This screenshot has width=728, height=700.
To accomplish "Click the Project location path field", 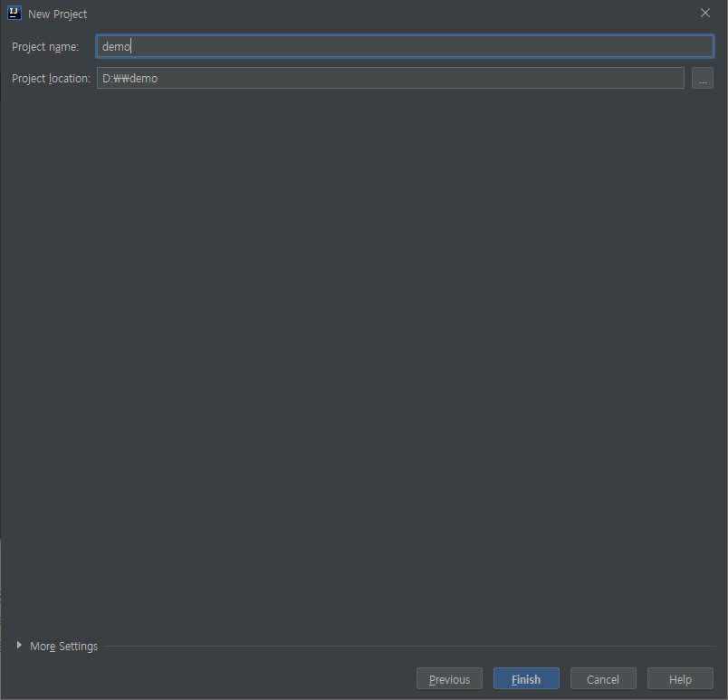I will pyautogui.click(x=390, y=78).
